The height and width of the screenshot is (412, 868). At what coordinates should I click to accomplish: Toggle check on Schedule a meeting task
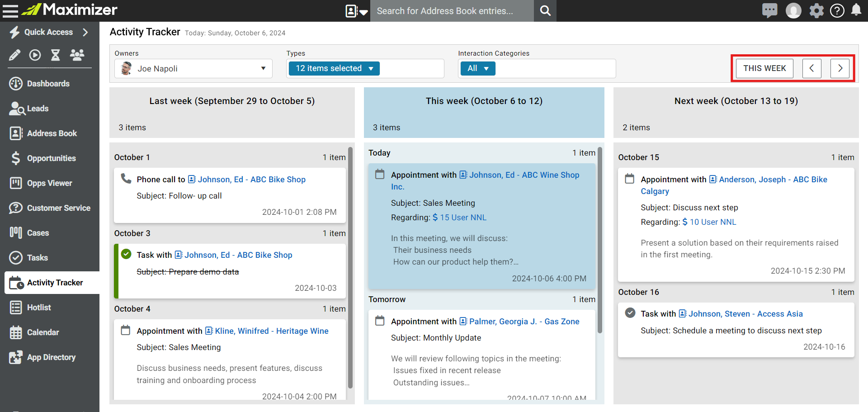click(630, 313)
